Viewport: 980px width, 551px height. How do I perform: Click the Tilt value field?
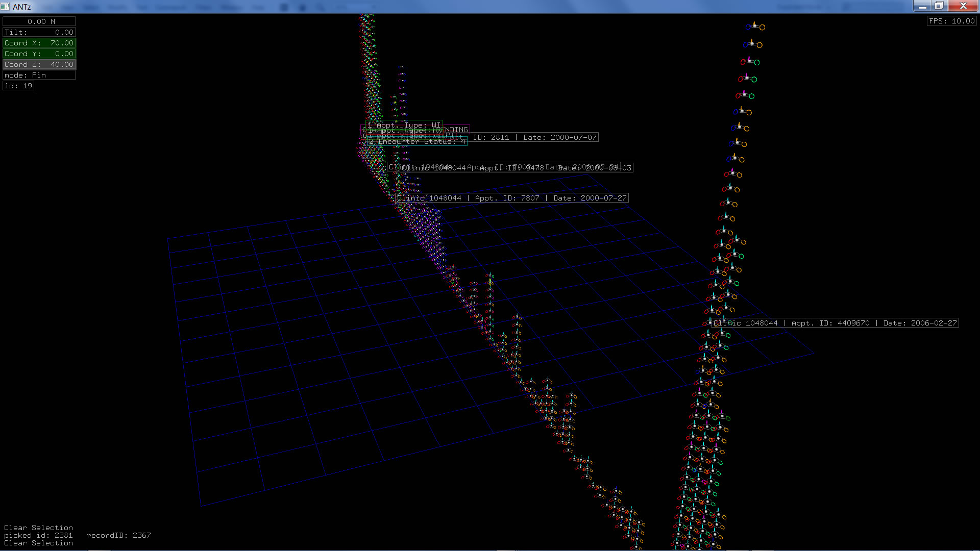(39, 32)
